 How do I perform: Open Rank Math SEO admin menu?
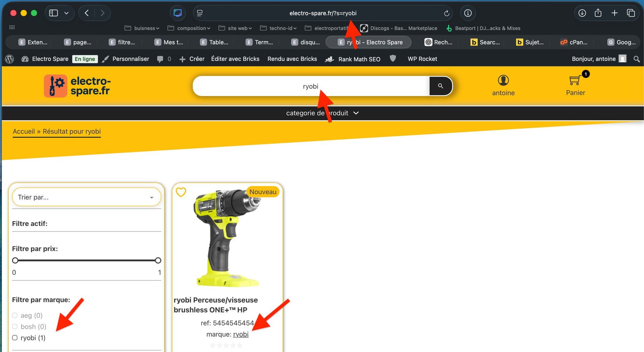pos(353,59)
